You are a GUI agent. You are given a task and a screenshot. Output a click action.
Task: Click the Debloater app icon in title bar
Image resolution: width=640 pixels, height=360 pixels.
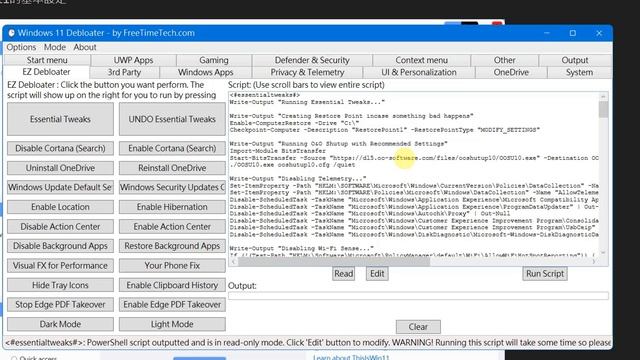tap(11, 33)
